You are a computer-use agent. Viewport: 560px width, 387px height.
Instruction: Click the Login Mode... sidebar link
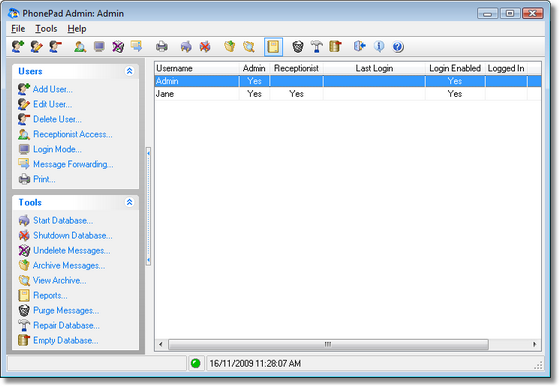point(57,149)
